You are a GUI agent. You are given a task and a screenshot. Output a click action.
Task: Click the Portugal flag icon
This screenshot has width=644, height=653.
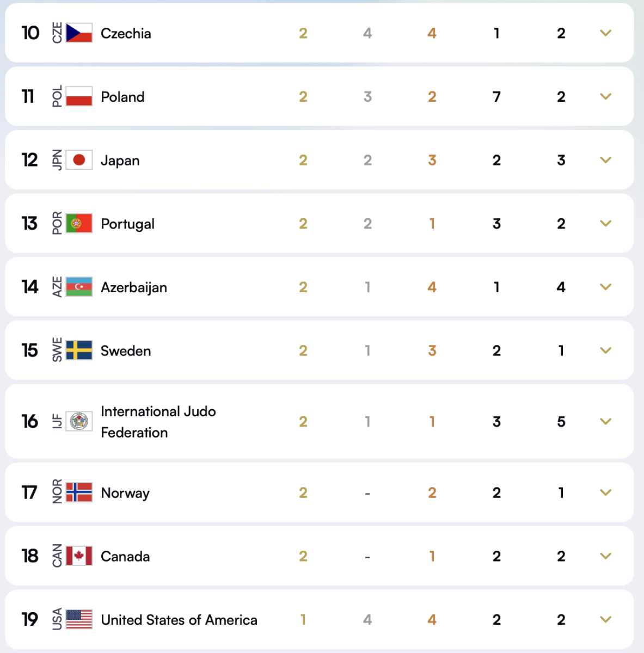coord(78,223)
